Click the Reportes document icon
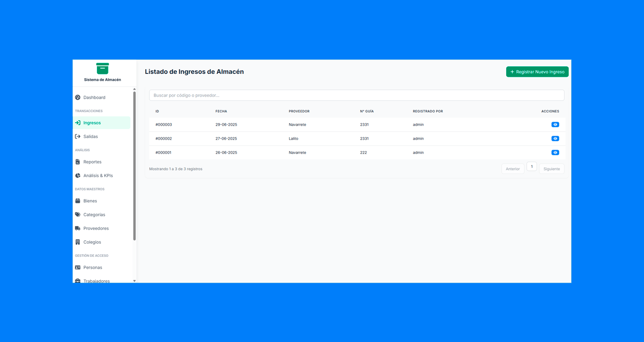 coord(78,162)
